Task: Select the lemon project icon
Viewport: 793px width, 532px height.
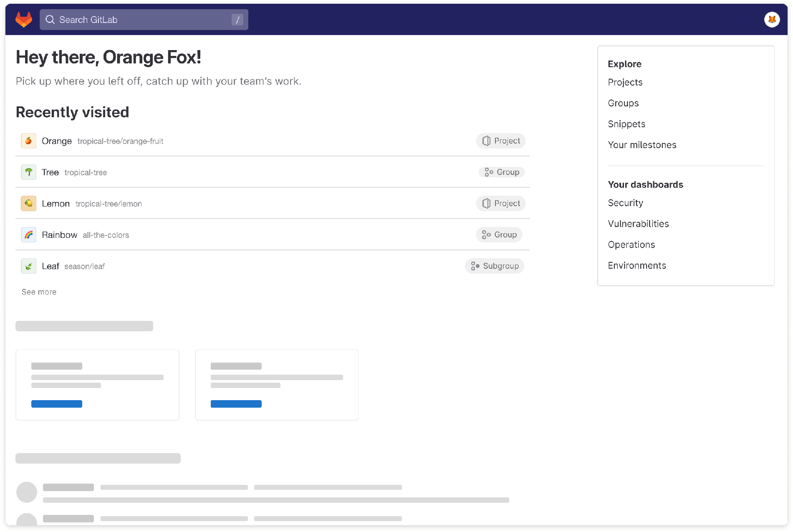Action: point(28,203)
